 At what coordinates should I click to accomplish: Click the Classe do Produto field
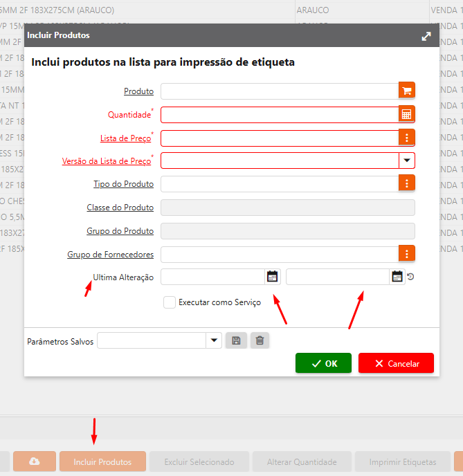coord(288,208)
